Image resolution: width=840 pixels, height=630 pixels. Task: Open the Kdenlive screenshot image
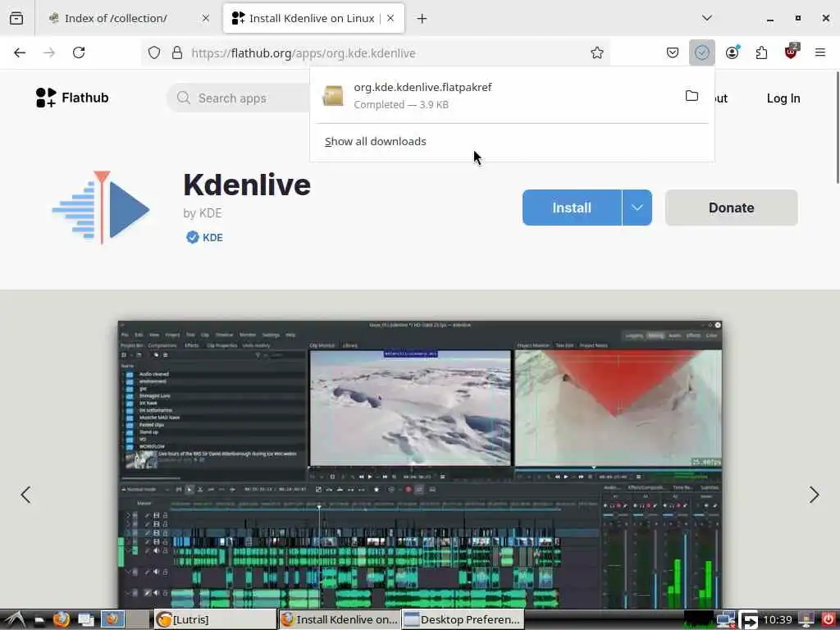[x=420, y=464]
